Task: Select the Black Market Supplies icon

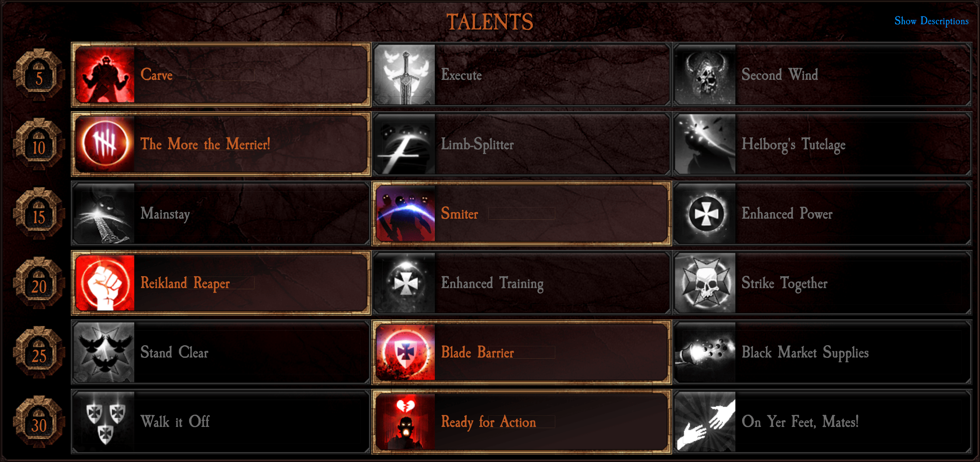Action: (706, 352)
